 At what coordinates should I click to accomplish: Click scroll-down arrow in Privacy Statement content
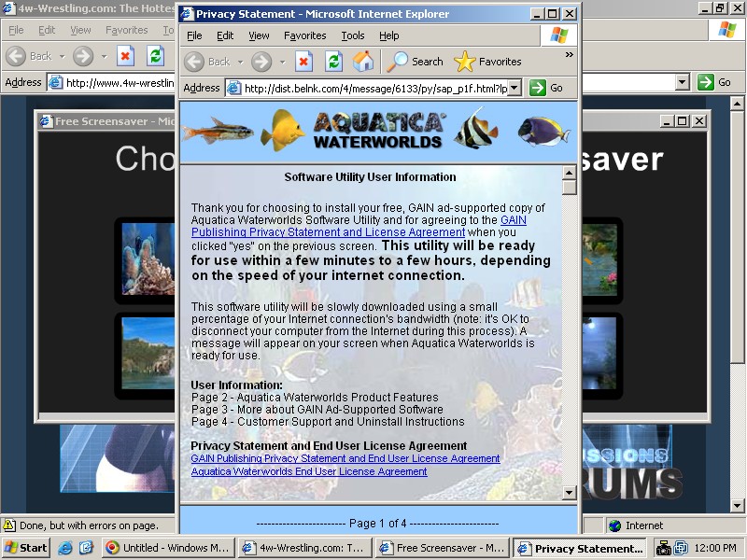(569, 493)
